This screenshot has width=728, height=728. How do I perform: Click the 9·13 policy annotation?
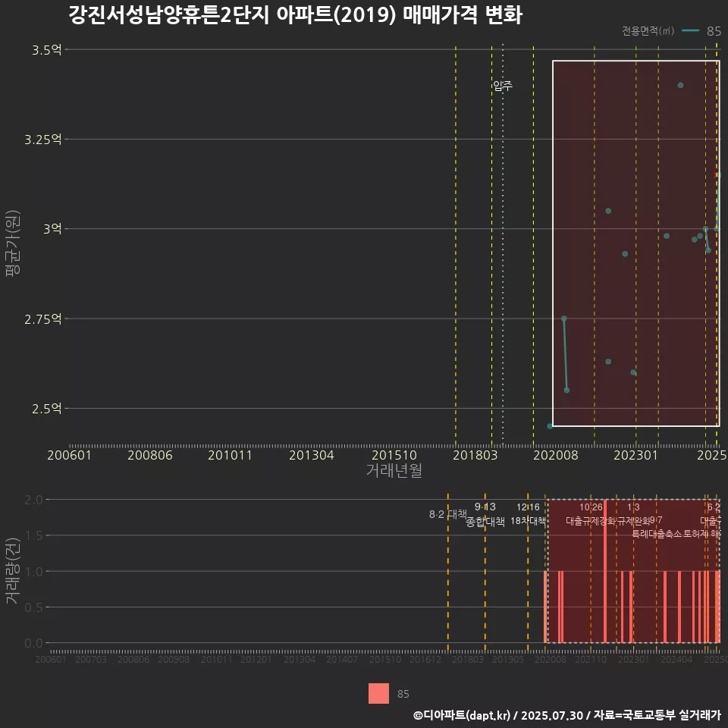tap(485, 507)
